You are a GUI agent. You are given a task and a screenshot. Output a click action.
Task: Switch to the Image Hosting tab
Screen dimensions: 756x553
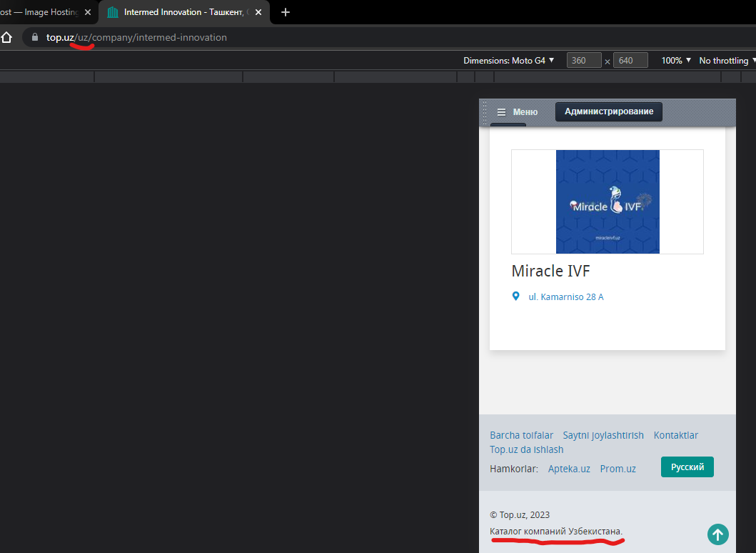click(x=47, y=12)
